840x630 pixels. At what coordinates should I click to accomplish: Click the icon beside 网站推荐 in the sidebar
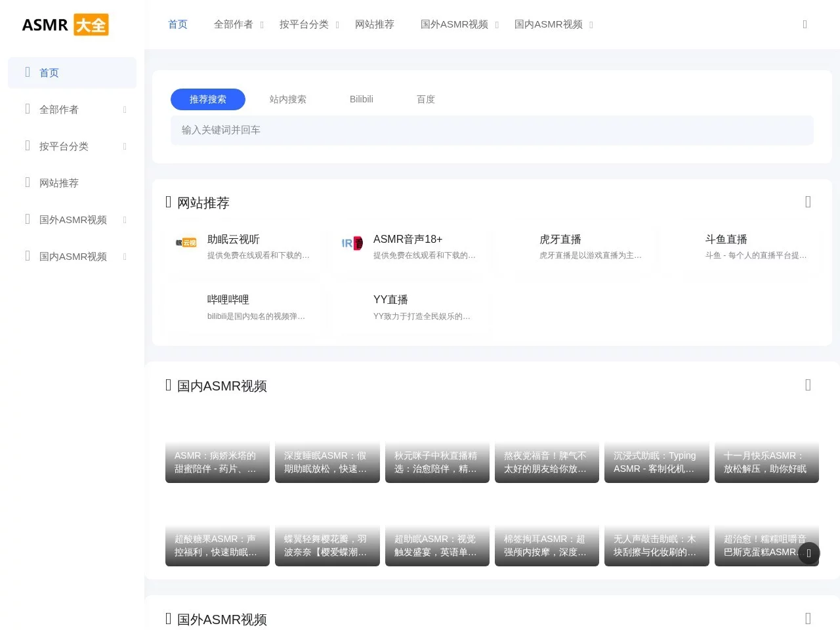click(x=28, y=182)
